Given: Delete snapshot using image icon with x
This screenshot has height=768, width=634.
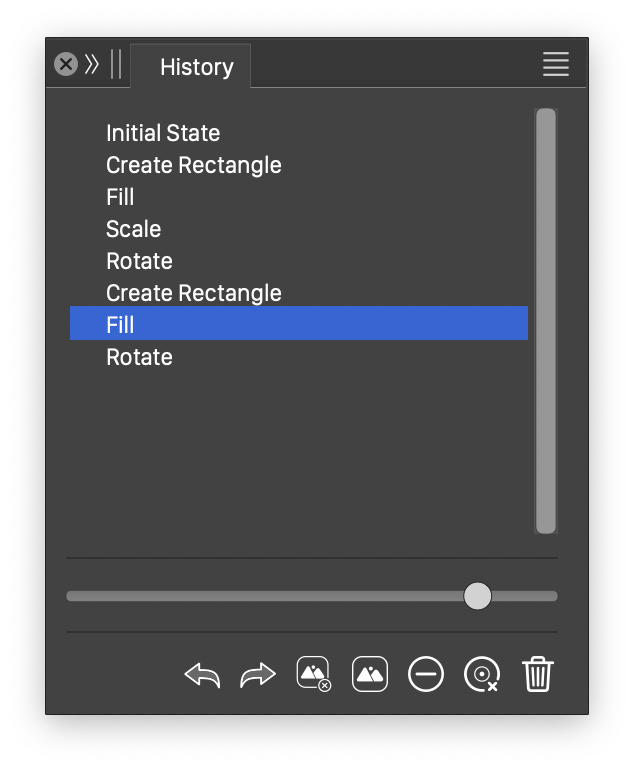Looking at the screenshot, I should [x=314, y=675].
